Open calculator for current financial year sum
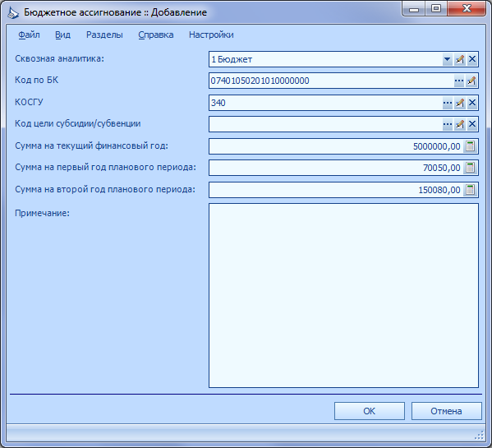 (x=470, y=146)
